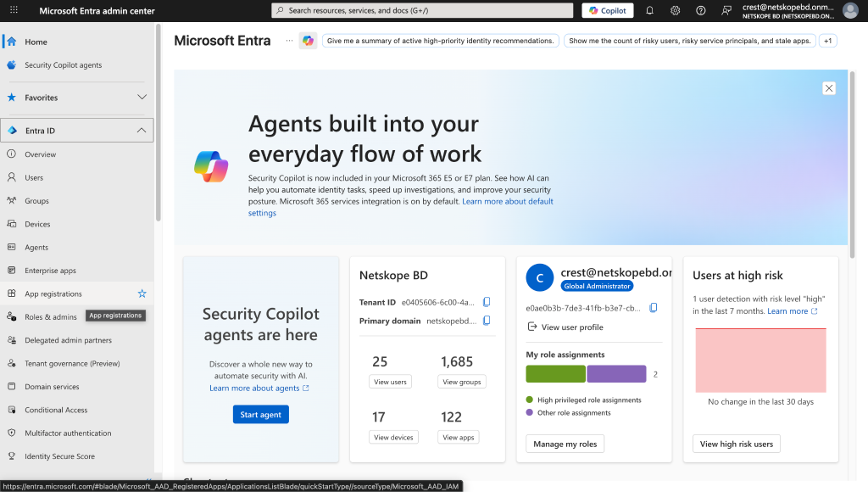
Task: Click the Copilot icon beside page title
Action: [309, 41]
